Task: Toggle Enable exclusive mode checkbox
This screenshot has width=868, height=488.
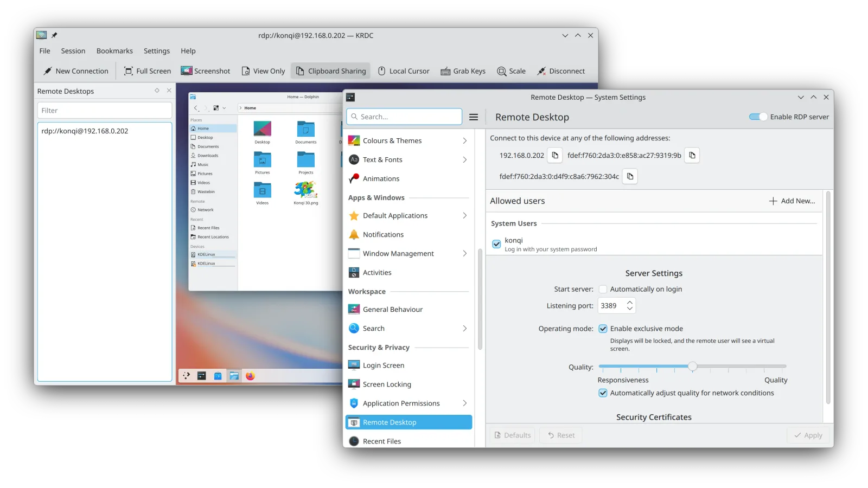Action: pyautogui.click(x=603, y=329)
